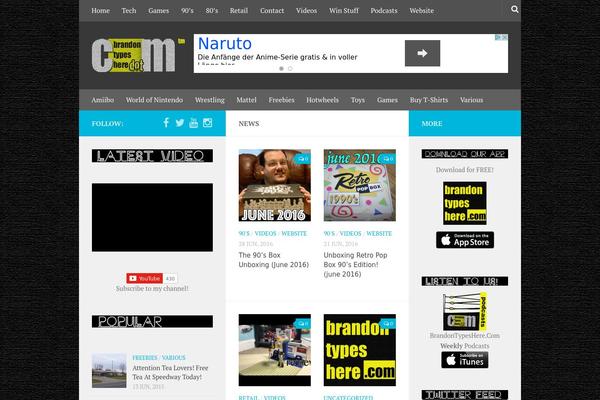Image resolution: width=600 pixels, height=400 pixels.
Task: Open the Facebook follow icon
Action: [x=166, y=122]
